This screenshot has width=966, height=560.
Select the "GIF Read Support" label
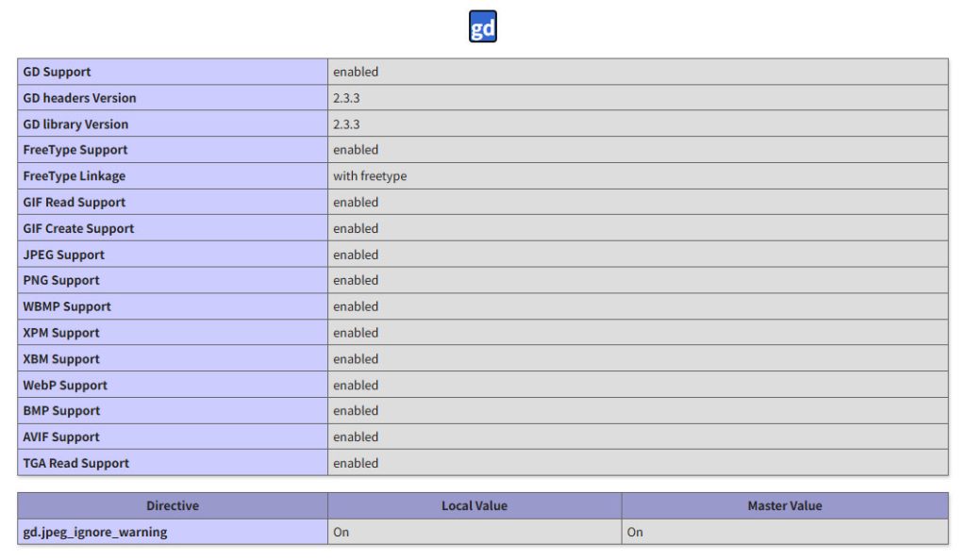pyautogui.click(x=74, y=203)
